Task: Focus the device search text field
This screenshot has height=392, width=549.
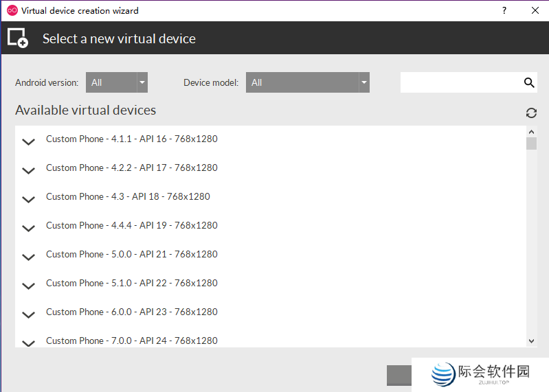Action: pos(460,82)
